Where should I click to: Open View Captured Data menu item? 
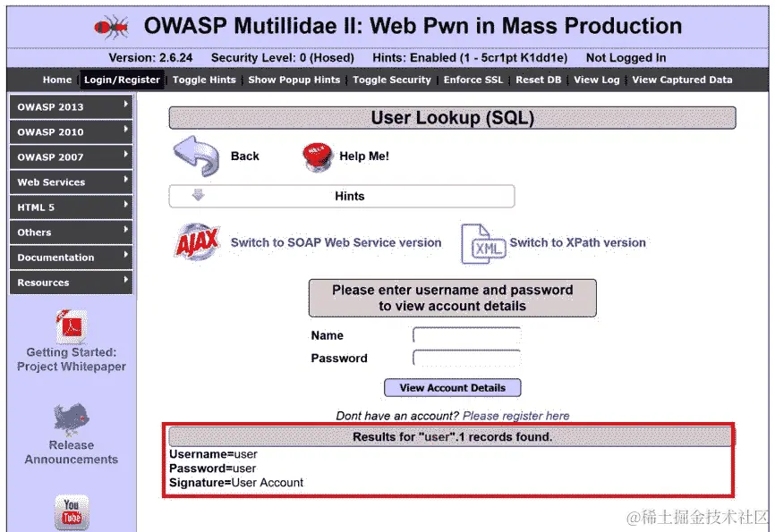point(682,80)
